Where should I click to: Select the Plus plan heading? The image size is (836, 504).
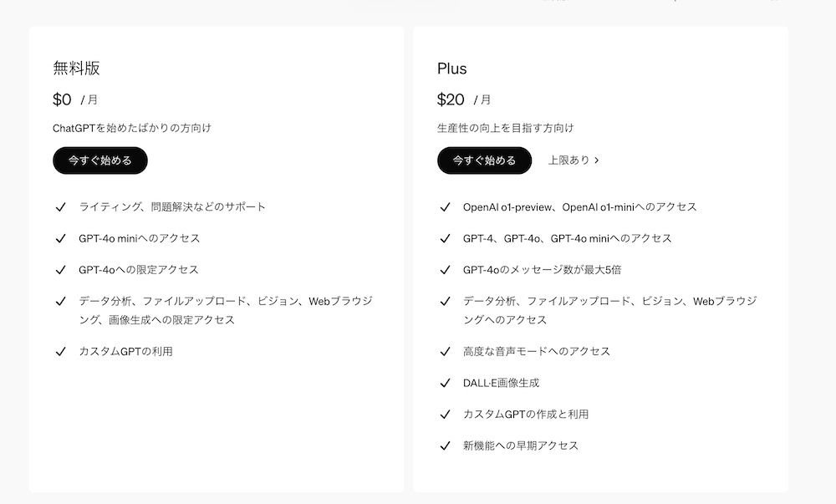[x=452, y=69]
